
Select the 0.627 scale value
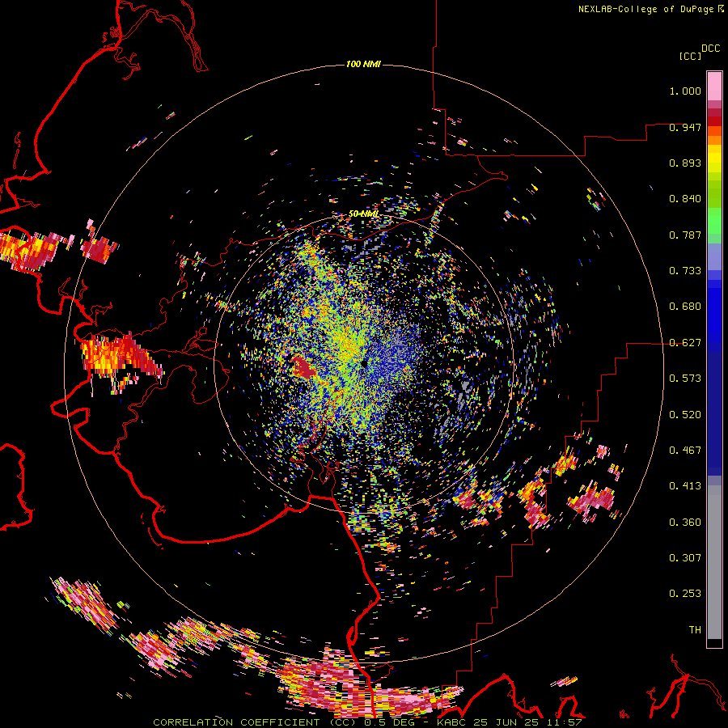(x=685, y=343)
